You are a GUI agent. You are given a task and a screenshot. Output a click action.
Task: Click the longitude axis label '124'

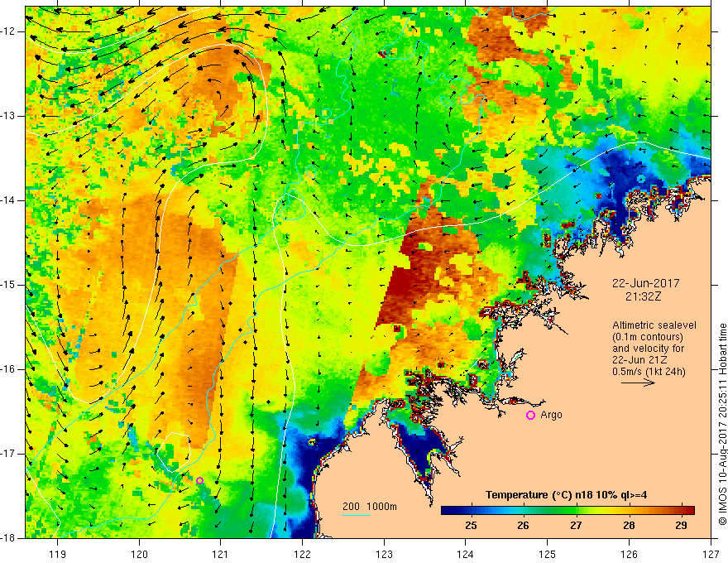[x=466, y=554]
